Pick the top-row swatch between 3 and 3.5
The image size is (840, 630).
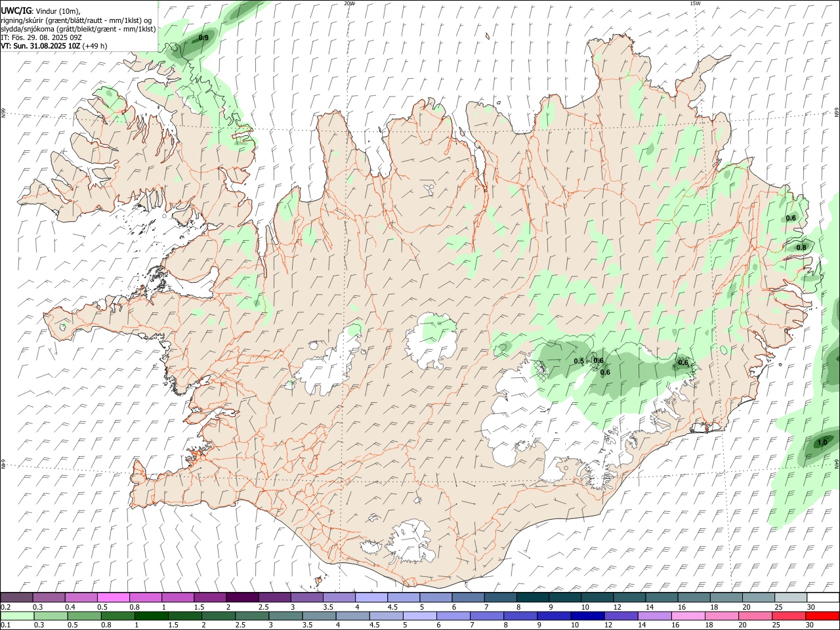(x=306, y=597)
